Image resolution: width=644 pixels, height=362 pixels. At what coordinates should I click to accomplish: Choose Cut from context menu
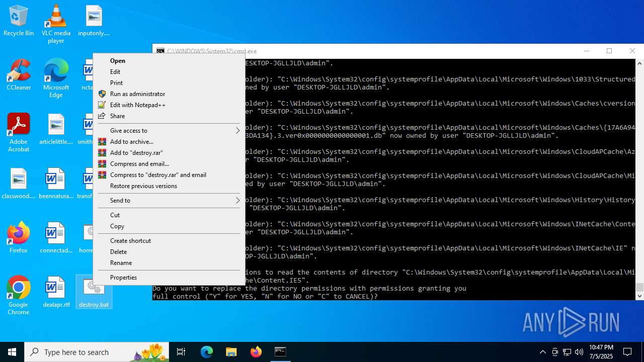169,215
